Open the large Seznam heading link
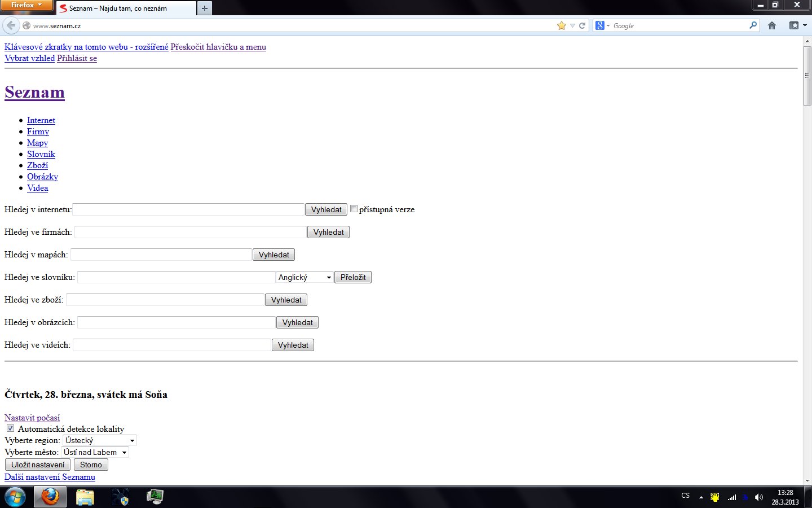The height and width of the screenshot is (508, 812). click(34, 92)
